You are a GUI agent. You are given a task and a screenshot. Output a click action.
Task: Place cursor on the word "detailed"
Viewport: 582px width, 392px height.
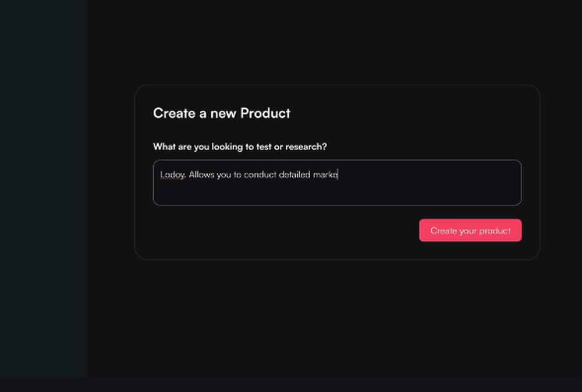[294, 174]
